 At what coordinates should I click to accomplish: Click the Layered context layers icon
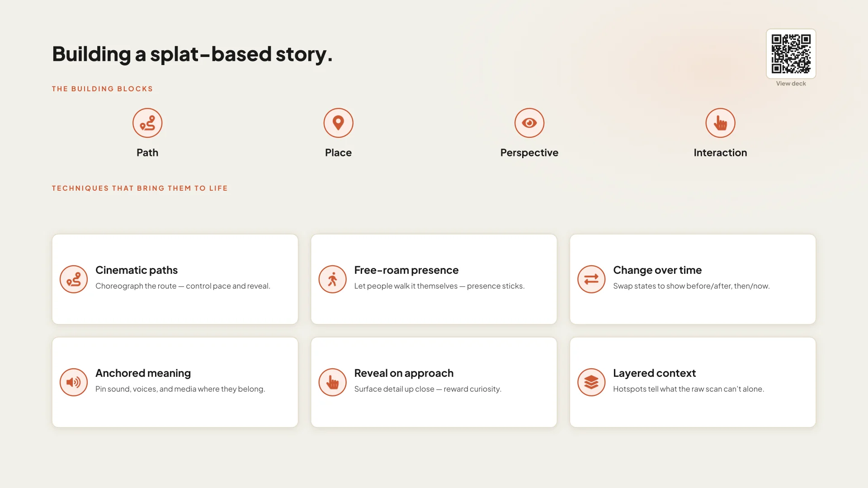click(x=591, y=382)
